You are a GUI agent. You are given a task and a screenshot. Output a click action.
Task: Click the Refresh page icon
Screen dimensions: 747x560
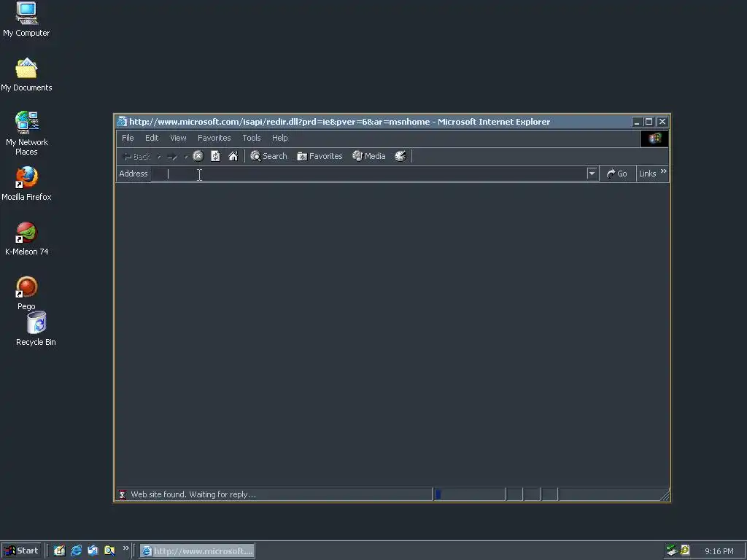[215, 156]
